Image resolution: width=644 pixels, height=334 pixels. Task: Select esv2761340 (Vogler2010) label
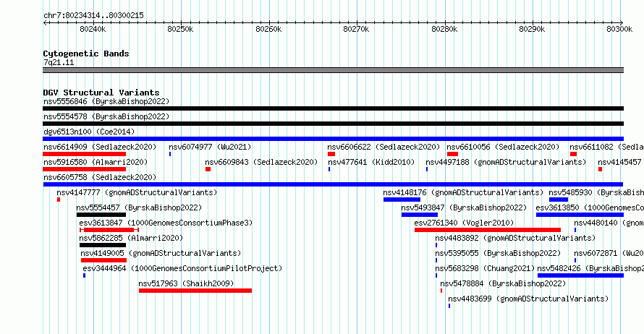pyautogui.click(x=464, y=223)
